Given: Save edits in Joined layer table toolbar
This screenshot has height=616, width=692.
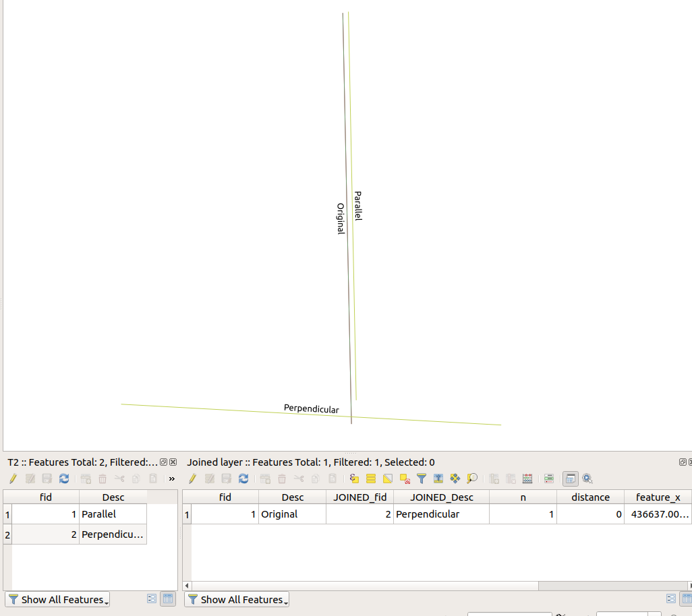Looking at the screenshot, I should pyautogui.click(x=227, y=479).
